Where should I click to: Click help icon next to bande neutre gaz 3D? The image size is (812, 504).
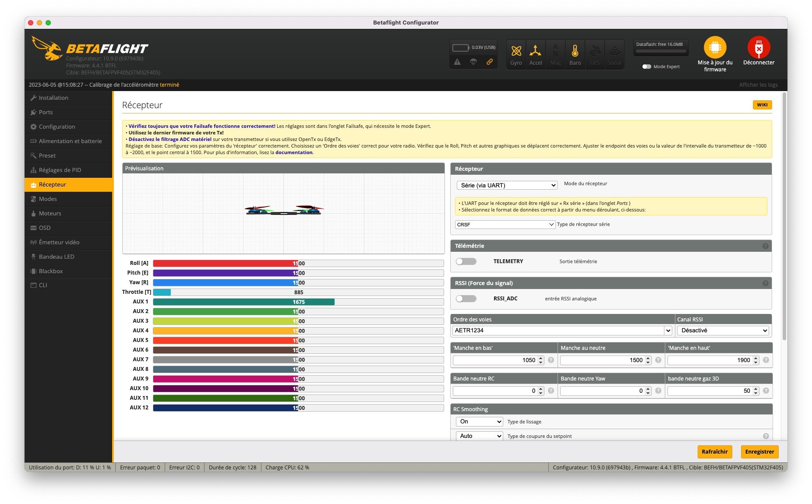(766, 391)
